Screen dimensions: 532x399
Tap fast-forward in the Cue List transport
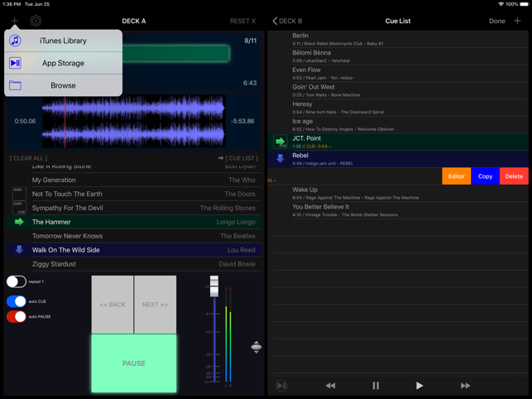click(x=466, y=386)
